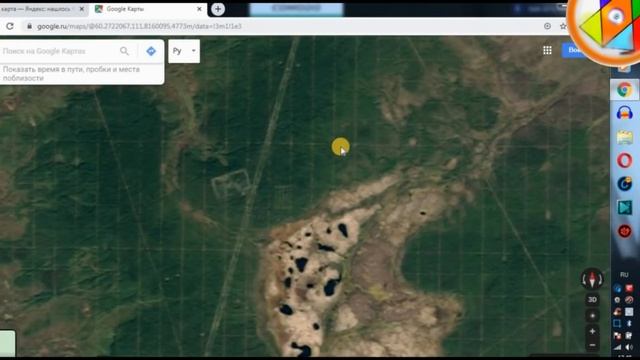Reload the page with the refresh icon
This screenshot has width=640, height=360.
(x=10, y=26)
